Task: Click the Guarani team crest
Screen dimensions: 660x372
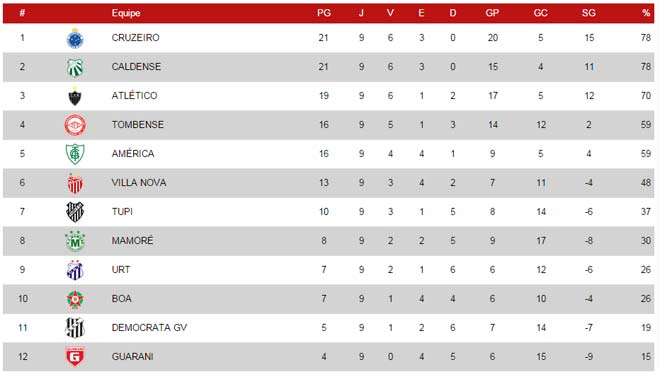Action: click(x=75, y=356)
